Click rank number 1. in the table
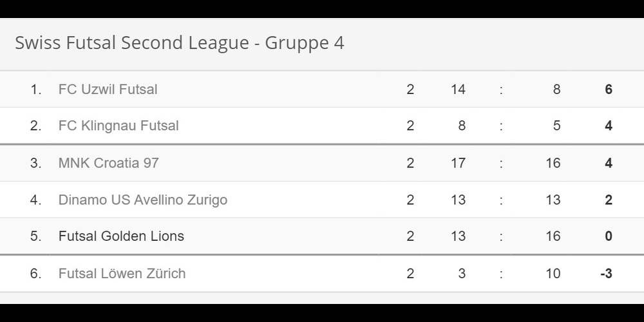644x322 pixels. coord(35,89)
